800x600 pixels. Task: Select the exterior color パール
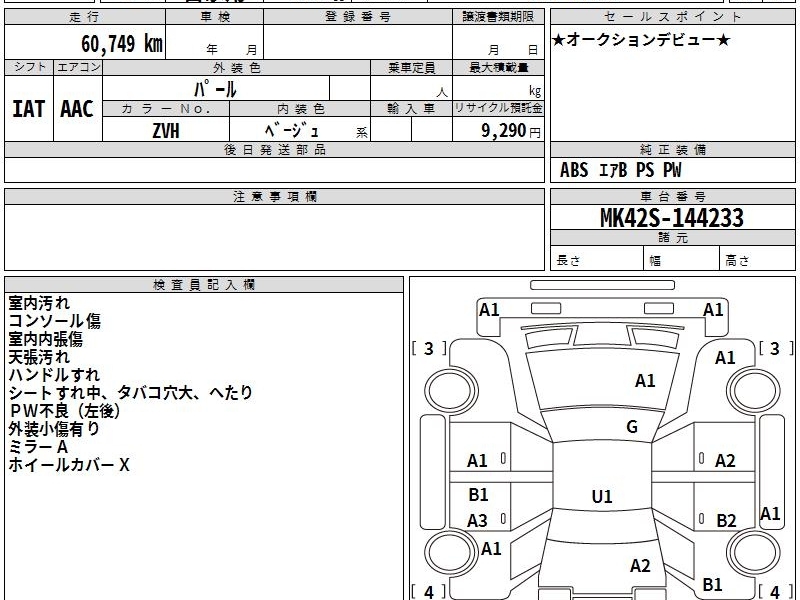[x=215, y=89]
